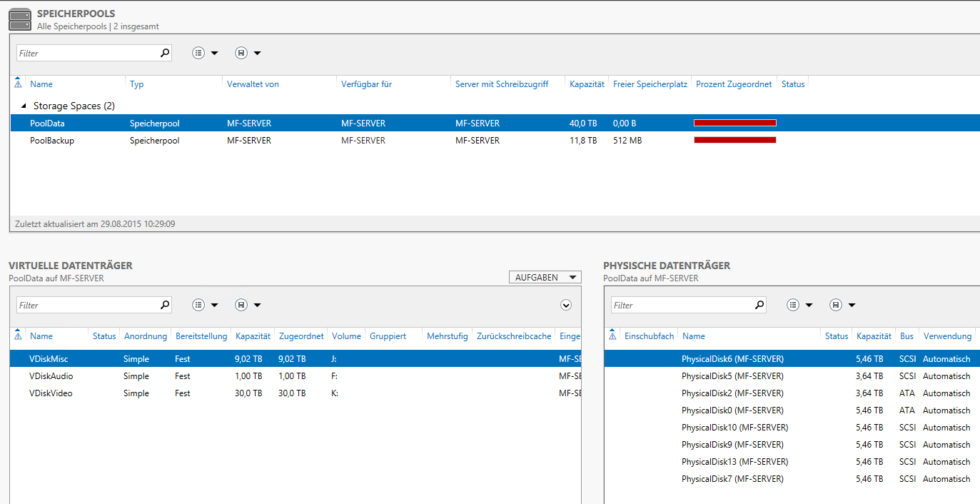Sort pools by Typ column
Screen dimensions: 980x504
click(137, 84)
